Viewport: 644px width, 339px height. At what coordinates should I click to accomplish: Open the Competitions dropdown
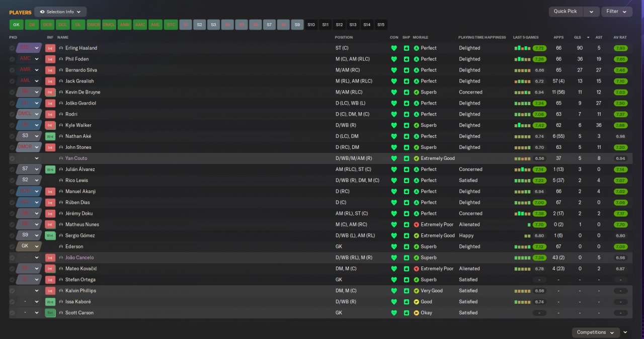point(596,332)
